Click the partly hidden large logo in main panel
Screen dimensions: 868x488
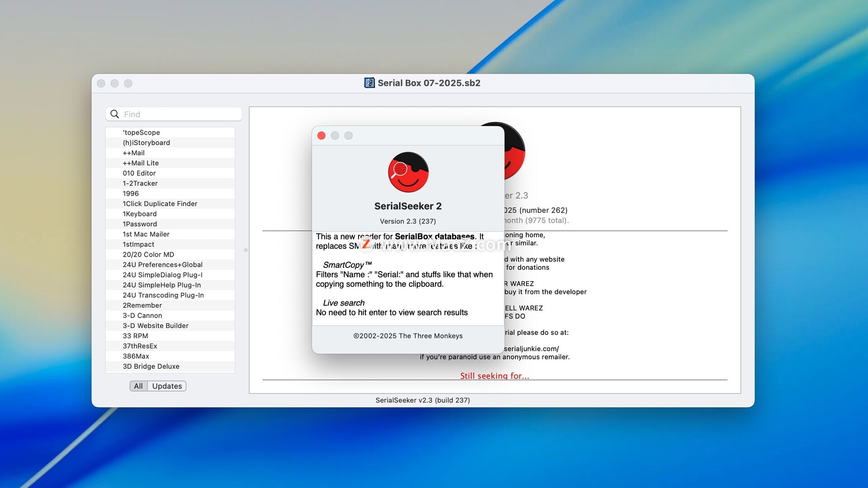click(514, 151)
